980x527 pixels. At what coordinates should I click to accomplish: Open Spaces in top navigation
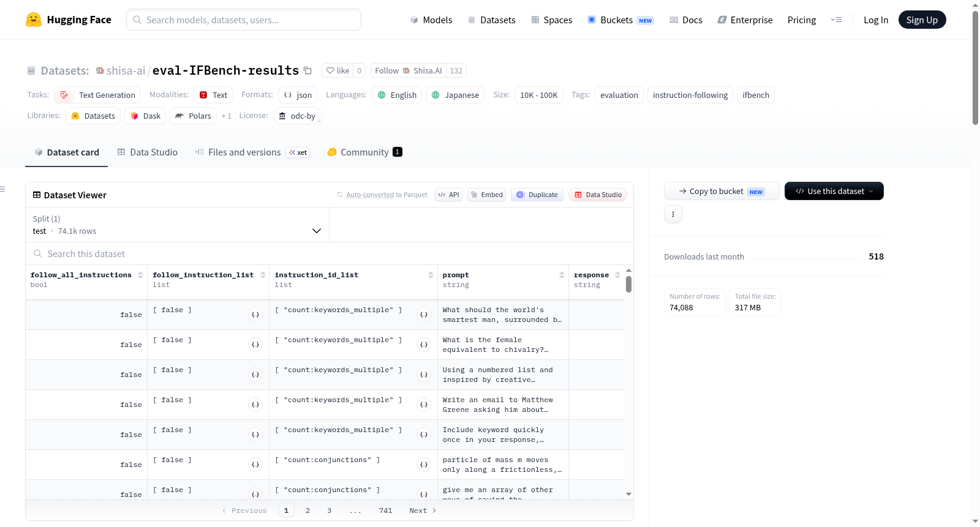point(551,20)
